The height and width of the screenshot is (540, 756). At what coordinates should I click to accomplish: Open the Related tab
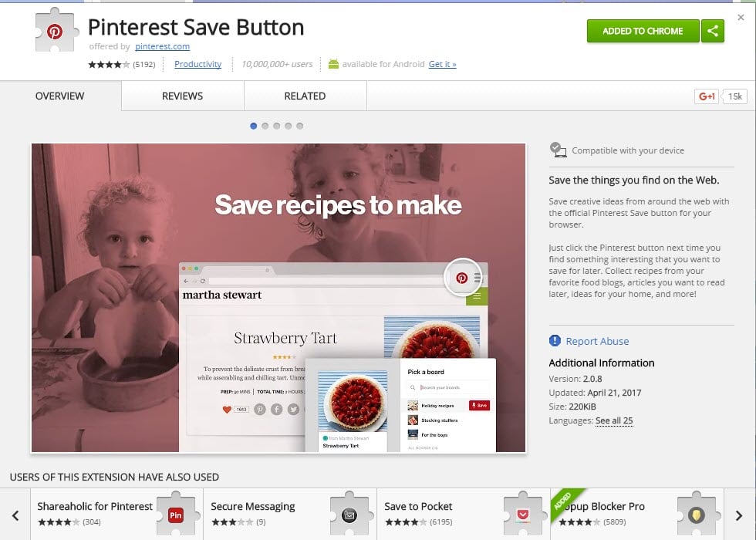tap(305, 96)
